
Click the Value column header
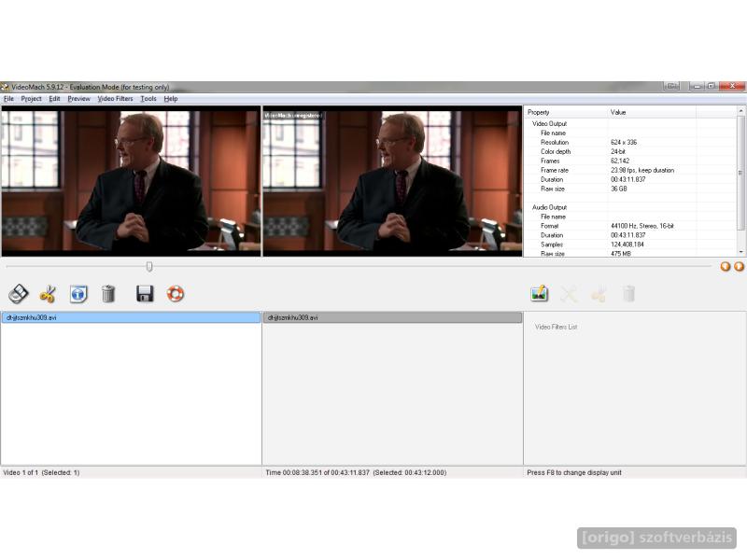click(x=652, y=112)
